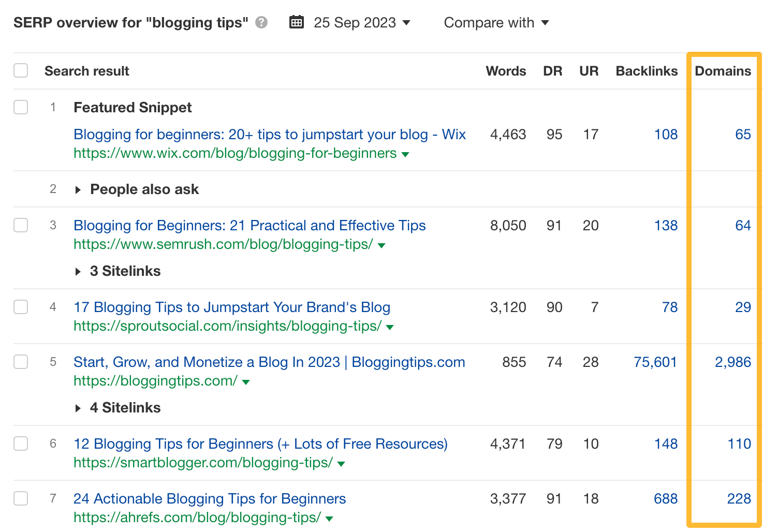The height and width of the screenshot is (532, 763).
Task: Check the checkbox for the Ahrefs result
Action: tap(21, 498)
